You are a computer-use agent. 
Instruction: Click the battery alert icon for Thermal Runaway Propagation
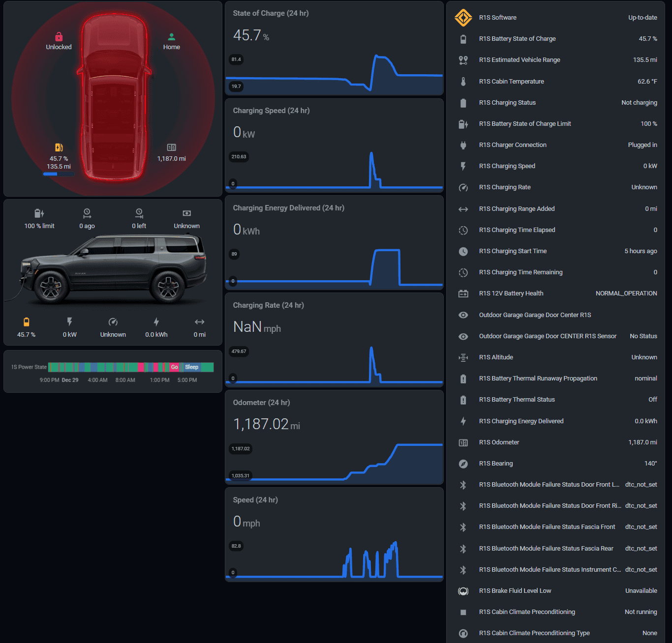click(463, 379)
